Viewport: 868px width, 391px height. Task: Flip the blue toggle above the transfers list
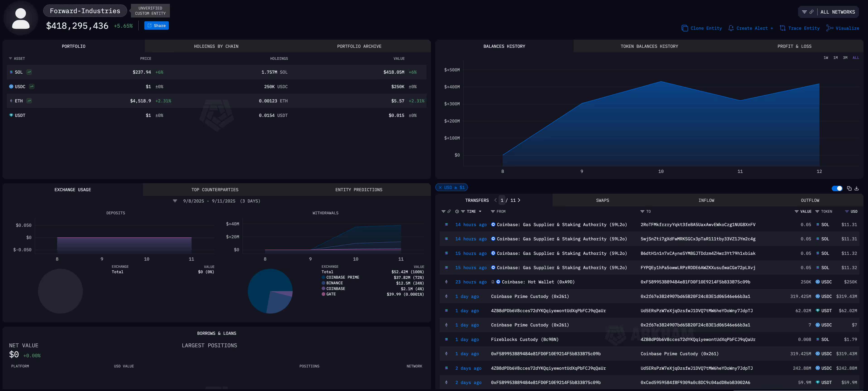(x=838, y=188)
